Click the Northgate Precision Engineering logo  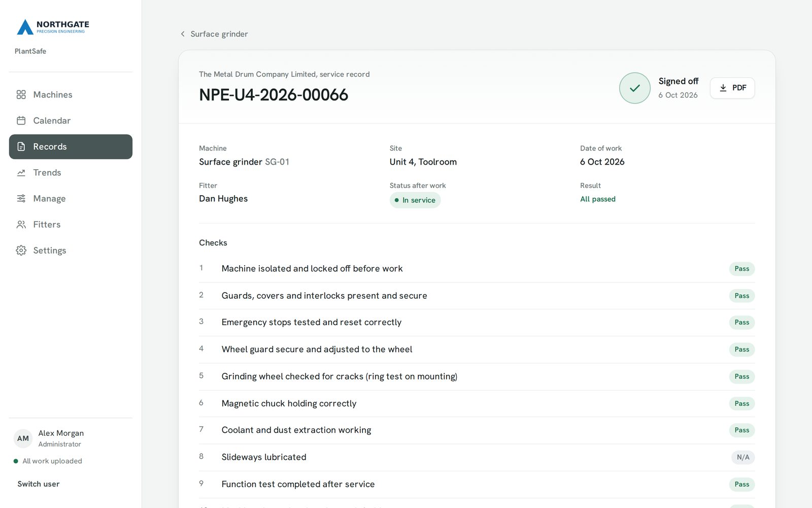tap(53, 26)
